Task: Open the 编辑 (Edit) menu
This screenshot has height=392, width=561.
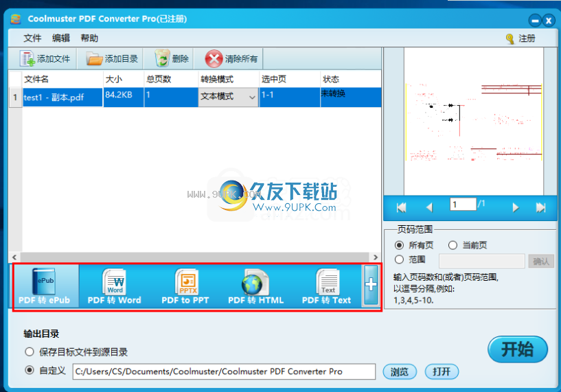Action: [61, 38]
